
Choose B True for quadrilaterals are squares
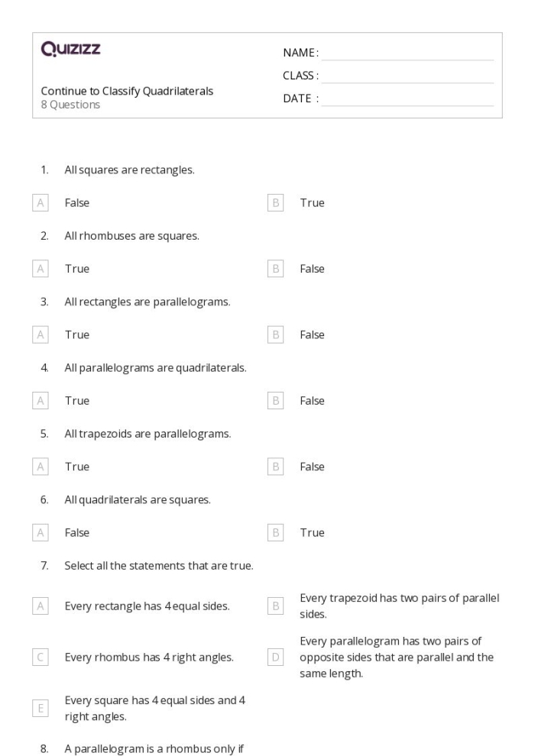tap(275, 533)
